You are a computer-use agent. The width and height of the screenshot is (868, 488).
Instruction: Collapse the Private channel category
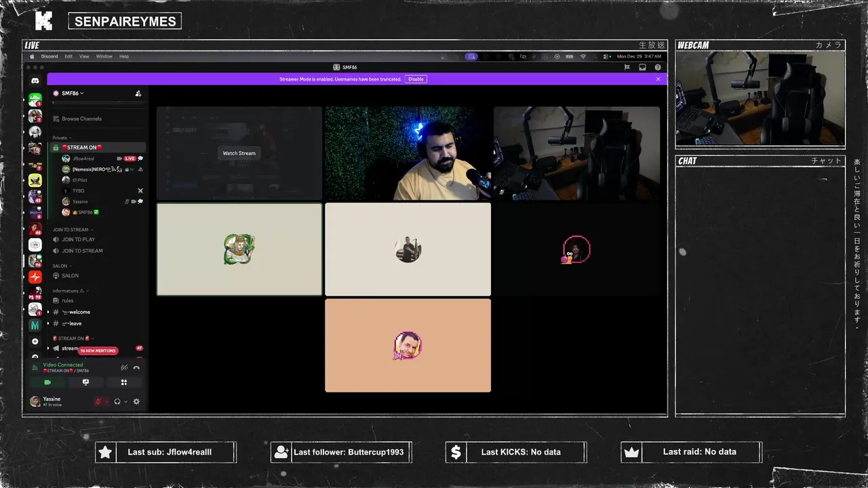62,138
